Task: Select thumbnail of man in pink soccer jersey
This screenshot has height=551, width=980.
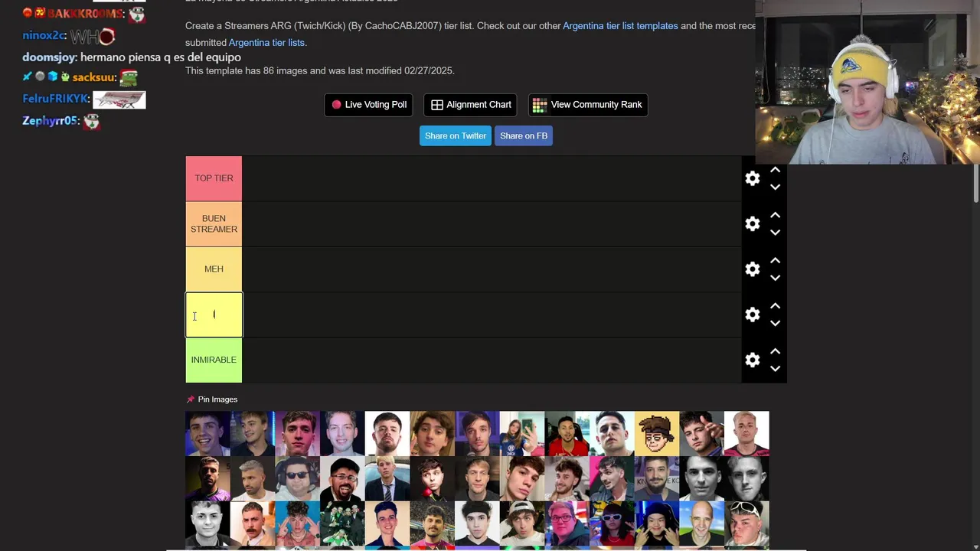Action: click(746, 433)
